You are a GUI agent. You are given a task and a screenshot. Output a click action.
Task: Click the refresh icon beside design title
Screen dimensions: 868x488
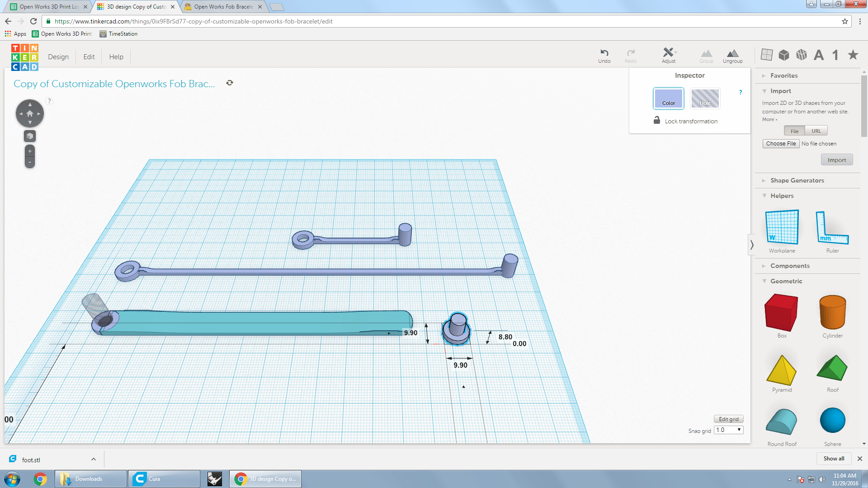tap(230, 83)
